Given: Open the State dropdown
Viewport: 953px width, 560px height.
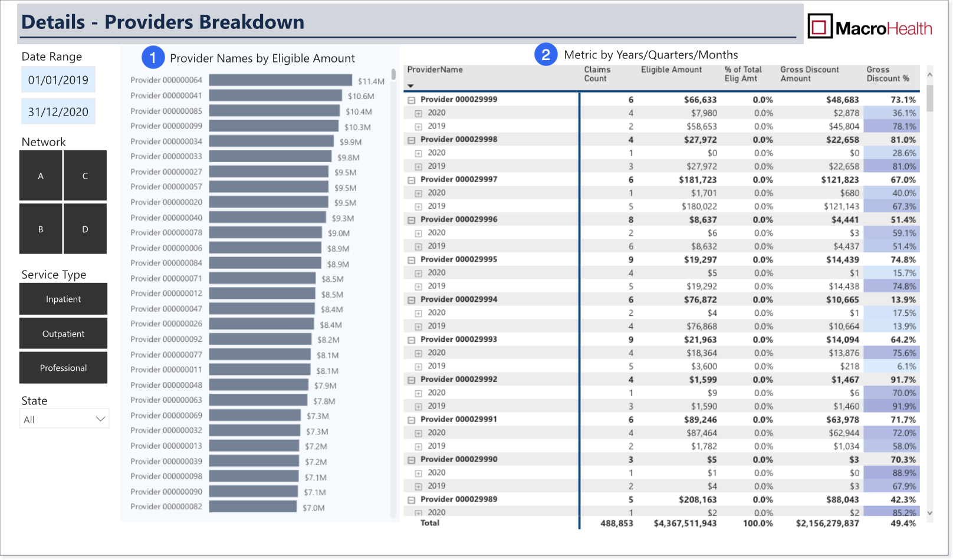Looking at the screenshot, I should click(x=64, y=419).
